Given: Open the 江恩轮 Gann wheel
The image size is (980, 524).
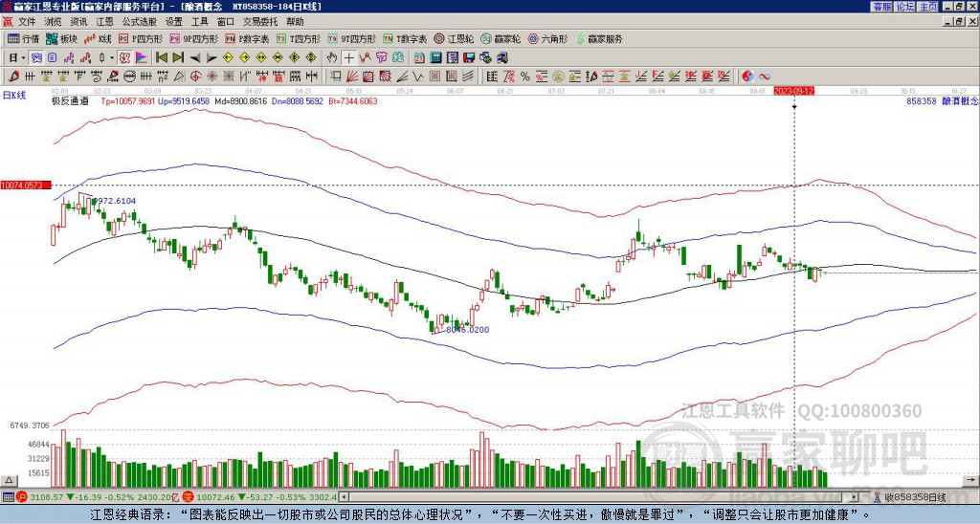Looking at the screenshot, I should [455, 38].
